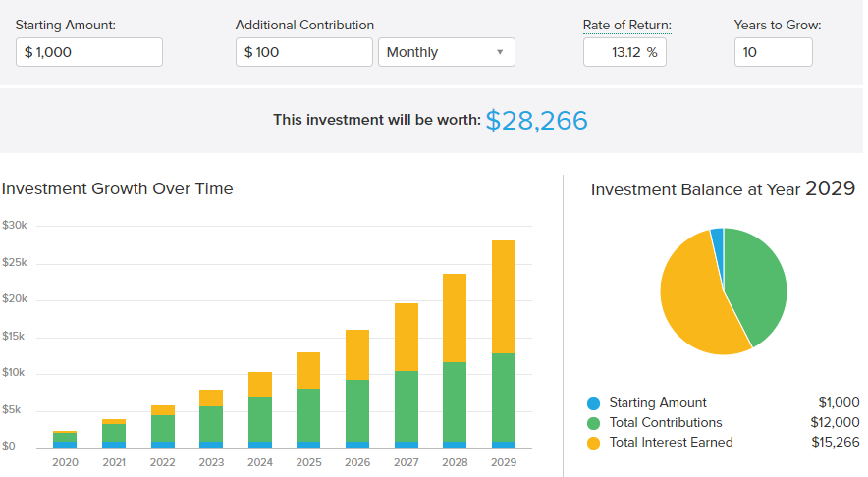Click the Years to Grow field
Screen dimensions: 868x477
773,52
